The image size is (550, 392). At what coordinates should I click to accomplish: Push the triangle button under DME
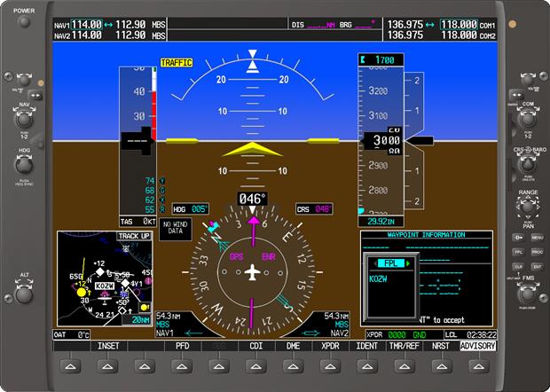pos(294,366)
